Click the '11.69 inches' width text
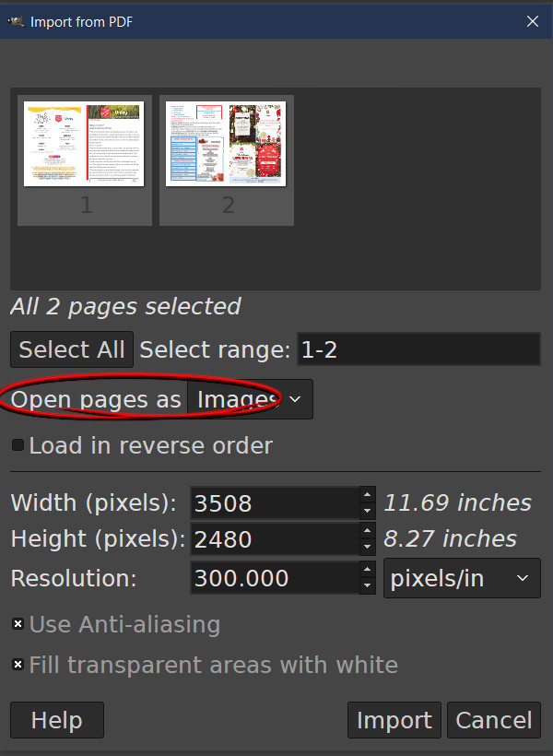 pyautogui.click(x=457, y=502)
